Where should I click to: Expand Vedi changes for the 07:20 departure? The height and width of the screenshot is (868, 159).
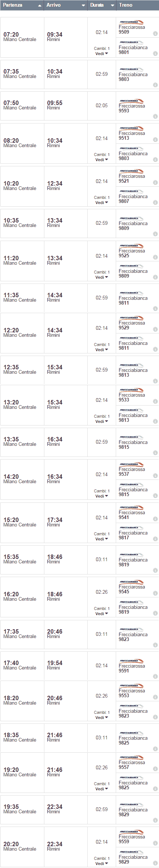pyautogui.click(x=102, y=54)
